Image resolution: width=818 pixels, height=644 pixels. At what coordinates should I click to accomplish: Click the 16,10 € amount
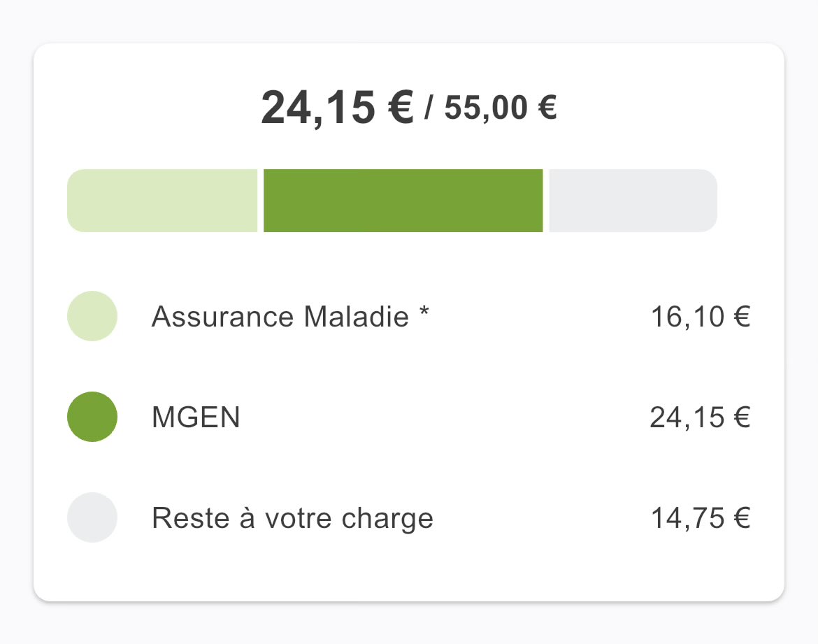coord(701,317)
